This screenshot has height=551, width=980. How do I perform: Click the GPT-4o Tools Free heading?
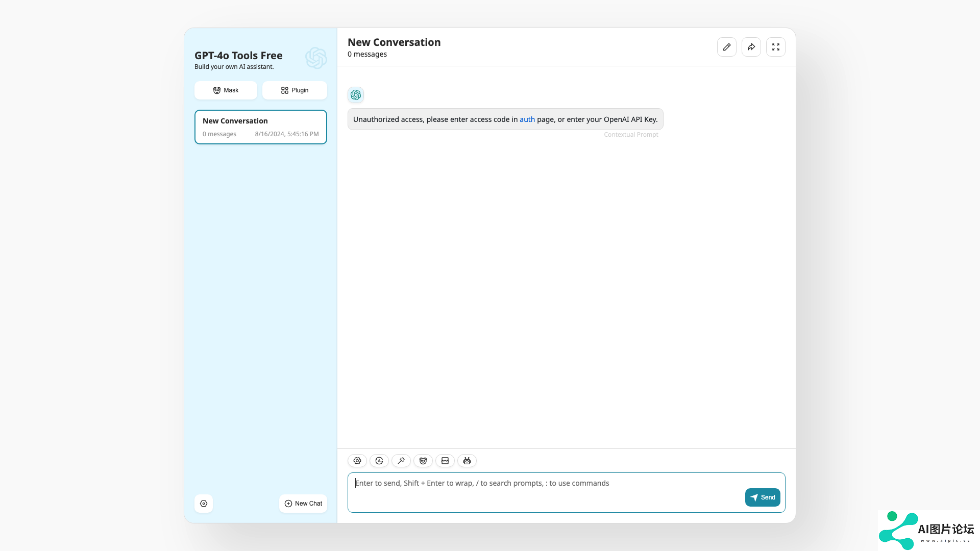(238, 56)
